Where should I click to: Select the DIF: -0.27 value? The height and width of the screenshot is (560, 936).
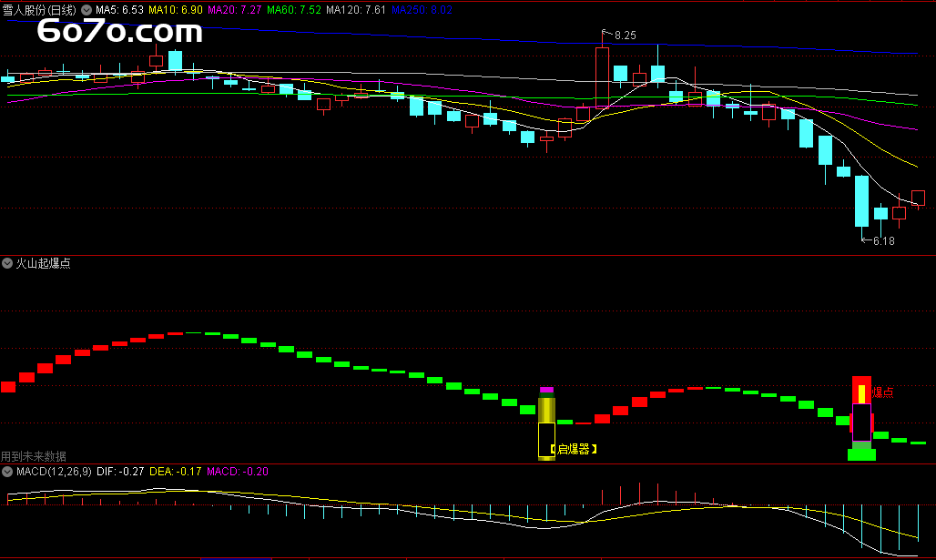tap(120, 472)
